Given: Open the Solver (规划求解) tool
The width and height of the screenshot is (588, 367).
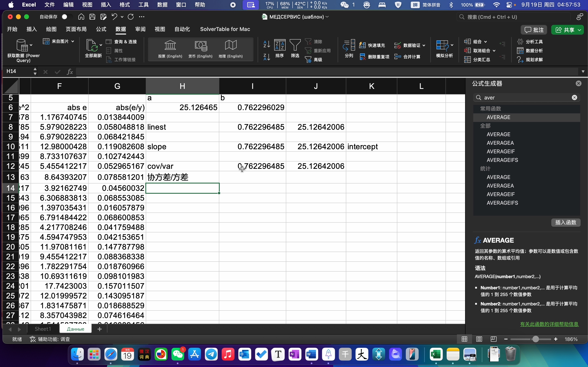Looking at the screenshot, I should pyautogui.click(x=530, y=60).
